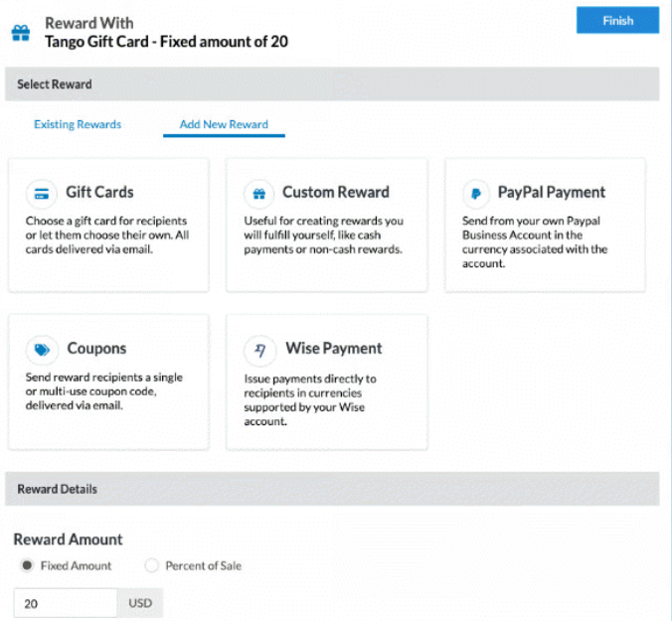Click the USD currency label
The width and height of the screenshot is (672, 621).
pyautogui.click(x=140, y=603)
